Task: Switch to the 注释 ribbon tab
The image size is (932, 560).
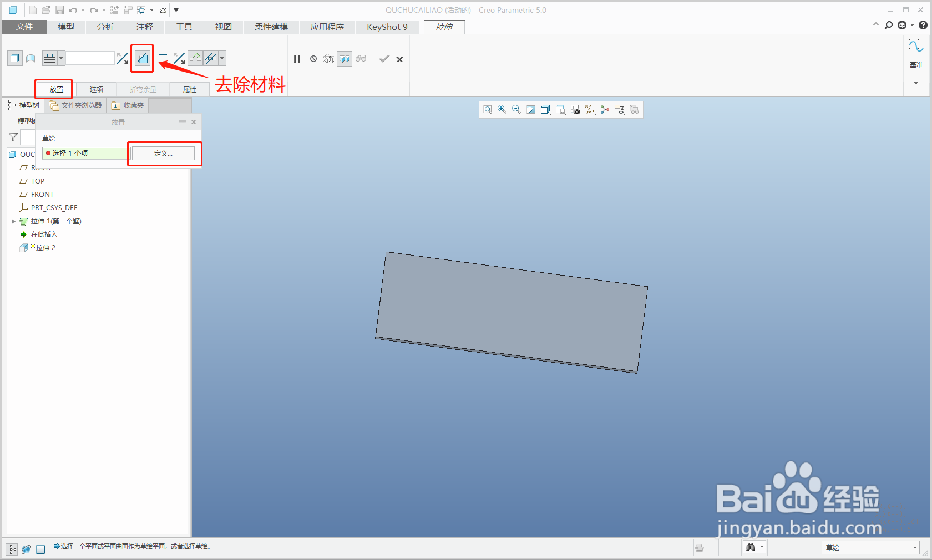Action: pyautogui.click(x=145, y=27)
